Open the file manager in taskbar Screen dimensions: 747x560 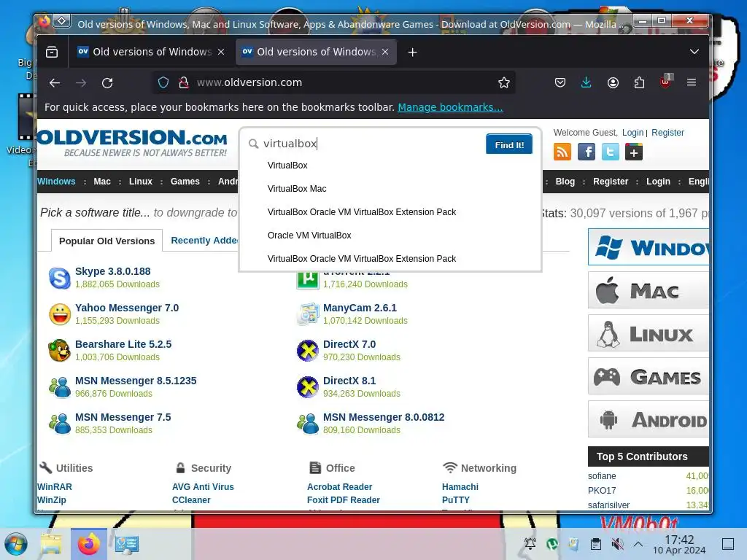(51, 544)
